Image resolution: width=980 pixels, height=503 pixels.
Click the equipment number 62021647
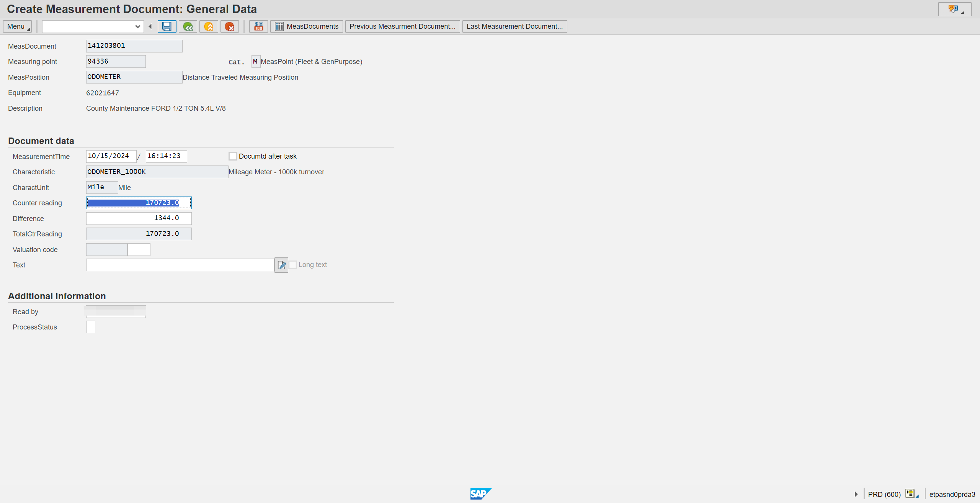pos(103,93)
